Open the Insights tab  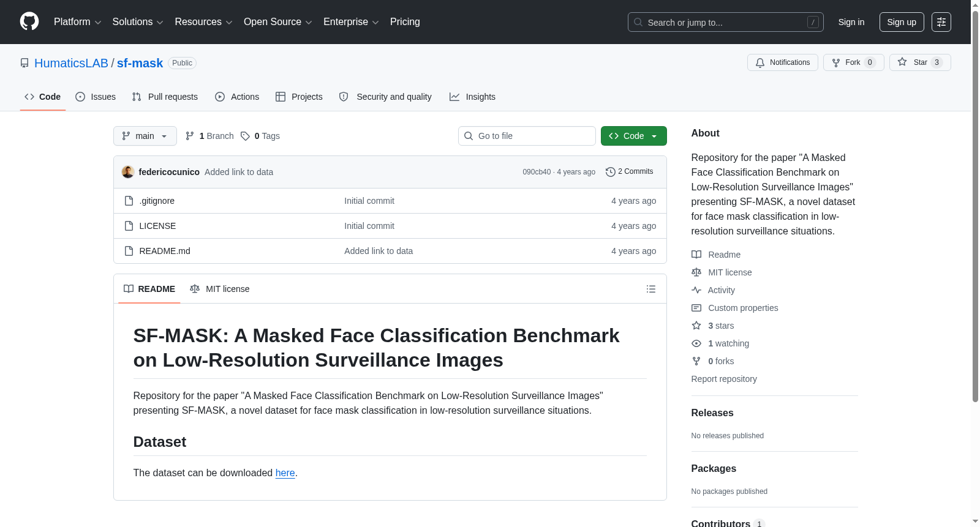[x=472, y=97]
